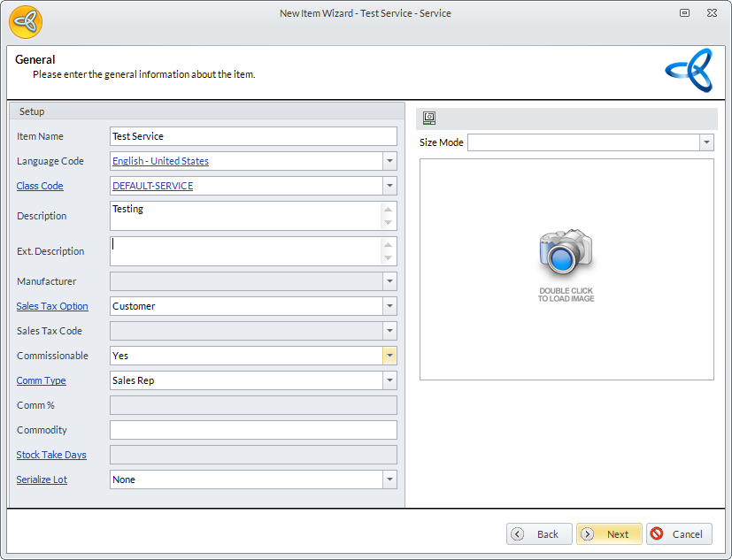
Task: Click the Next button
Action: click(x=609, y=534)
